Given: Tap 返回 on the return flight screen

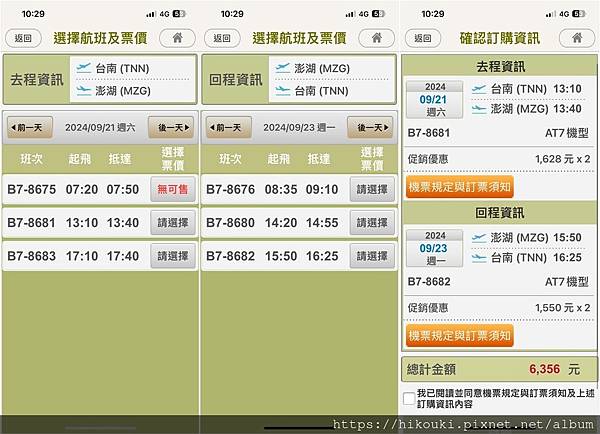Looking at the screenshot, I should pyautogui.click(x=222, y=38).
